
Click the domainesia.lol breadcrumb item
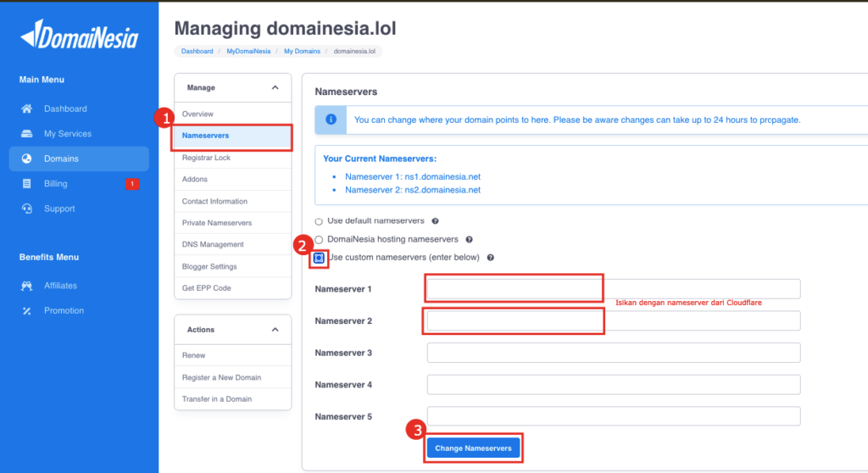[x=354, y=51]
